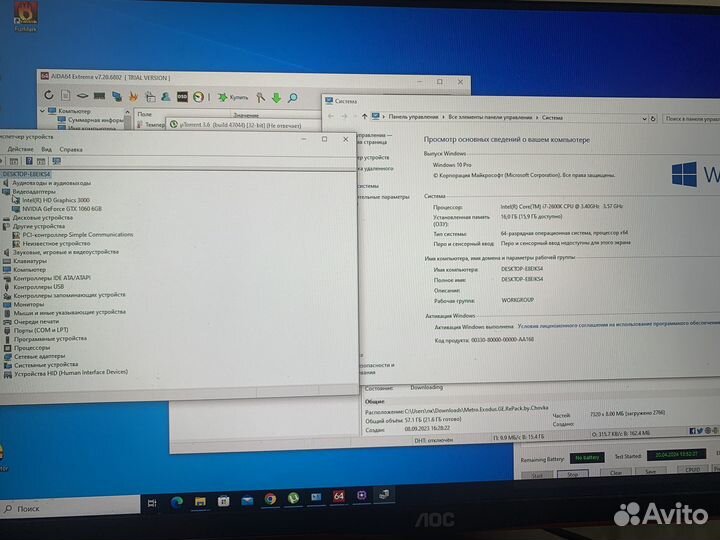Image resolution: width=720 pixels, height=540 pixels.
Task: Switch to uTorrent on the taskbar
Action: [293, 498]
